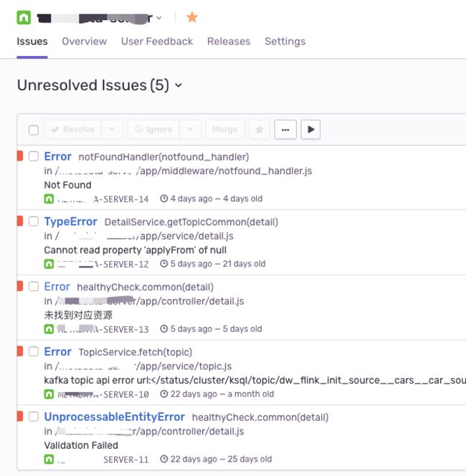
Task: Click the Merge button
Action: pos(225,130)
